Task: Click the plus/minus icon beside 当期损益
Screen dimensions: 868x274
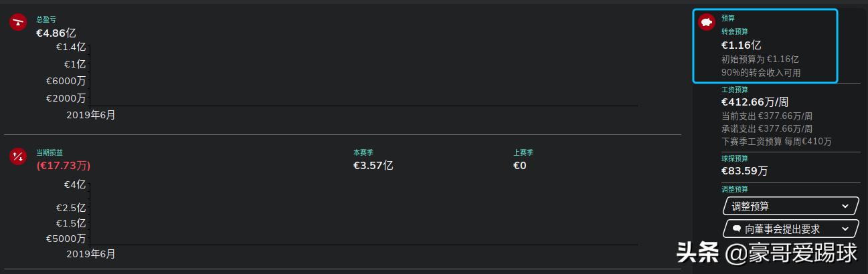Action: pyautogui.click(x=17, y=156)
